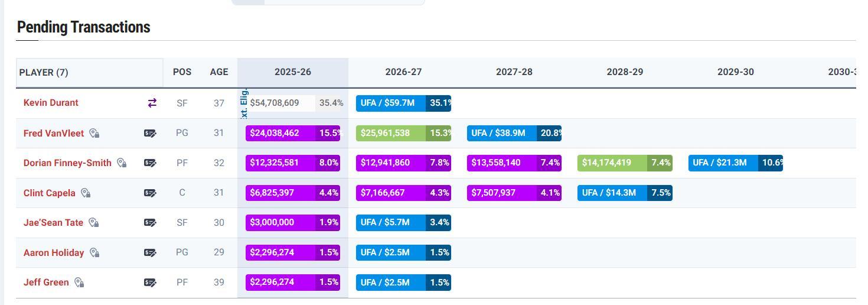The height and width of the screenshot is (305, 868).
Task: Click the contract signing icon in Fred VanVleet's row
Action: (150, 133)
